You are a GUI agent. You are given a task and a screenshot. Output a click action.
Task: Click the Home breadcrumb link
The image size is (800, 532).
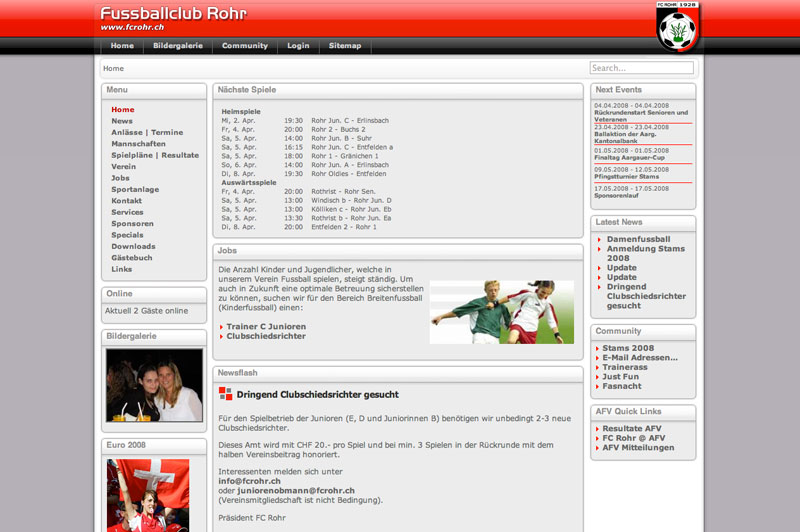[x=114, y=69]
